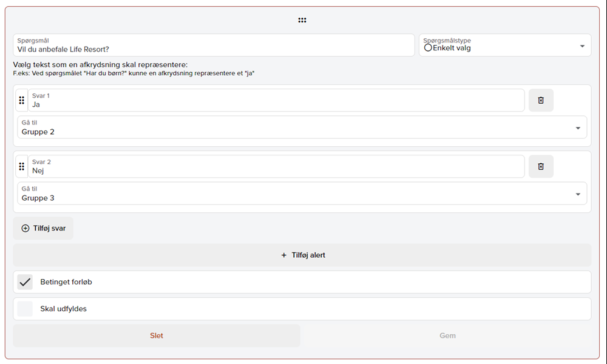Click the radio icon beside Enkelt valg
607x364 pixels.
pos(428,48)
